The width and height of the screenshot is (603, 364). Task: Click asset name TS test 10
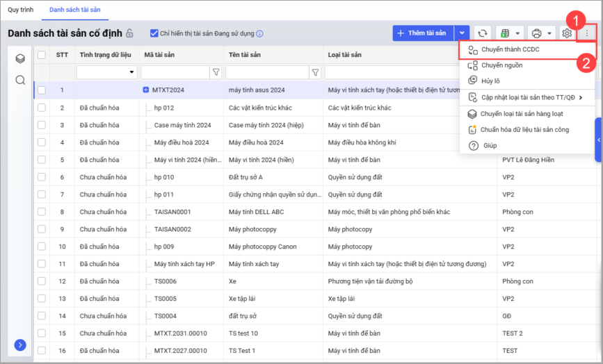point(243,333)
